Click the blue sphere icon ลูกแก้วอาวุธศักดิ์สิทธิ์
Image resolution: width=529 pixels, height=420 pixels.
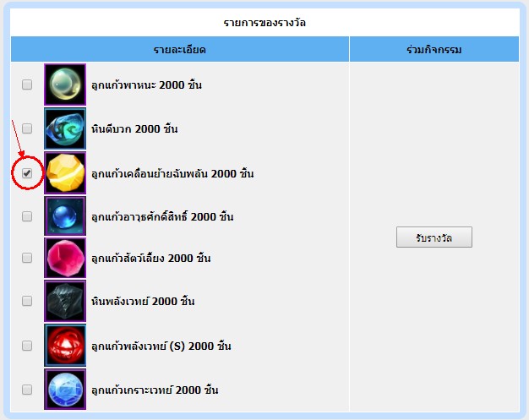pyautogui.click(x=65, y=215)
